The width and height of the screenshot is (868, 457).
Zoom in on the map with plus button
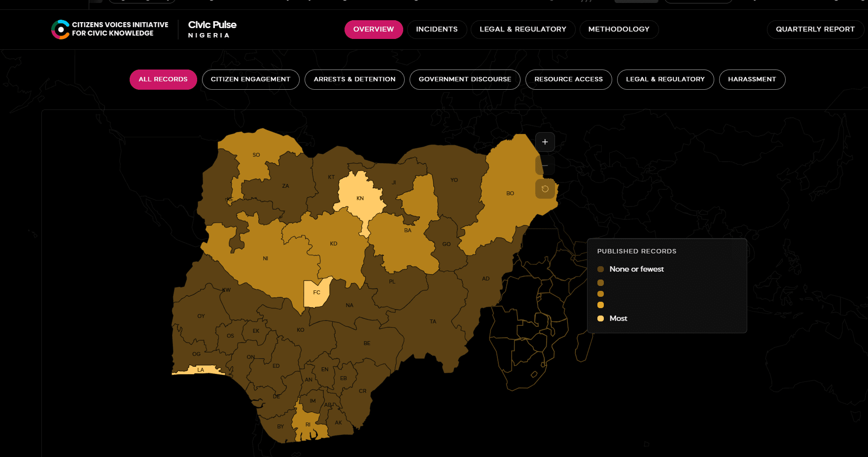click(545, 142)
